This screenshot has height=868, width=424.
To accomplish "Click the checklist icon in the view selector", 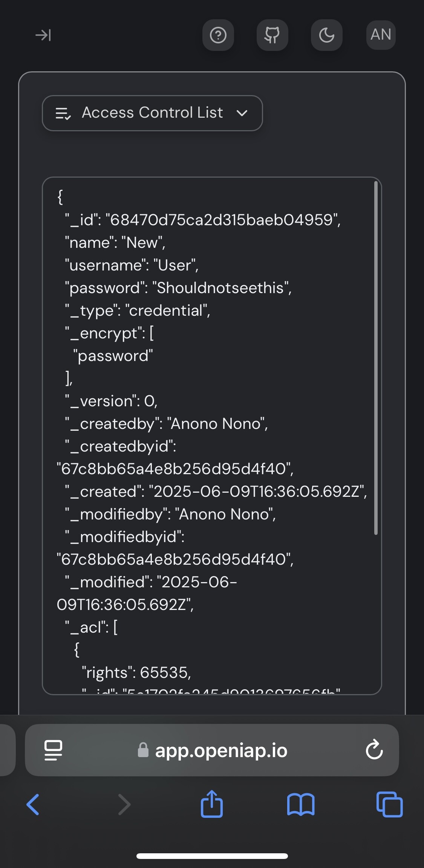I will (63, 113).
